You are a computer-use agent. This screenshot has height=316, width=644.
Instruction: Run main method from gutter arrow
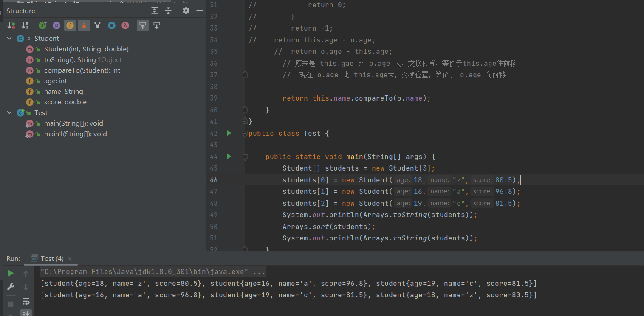pos(229,157)
